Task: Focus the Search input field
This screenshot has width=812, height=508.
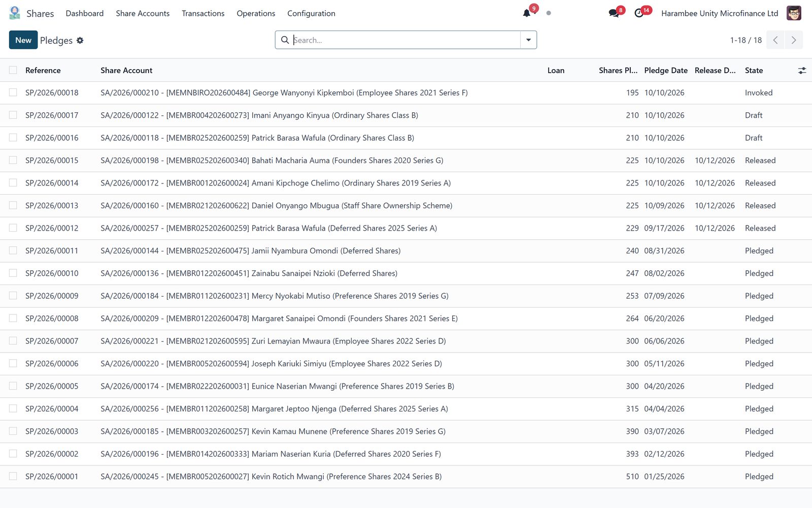Action: pos(406,40)
